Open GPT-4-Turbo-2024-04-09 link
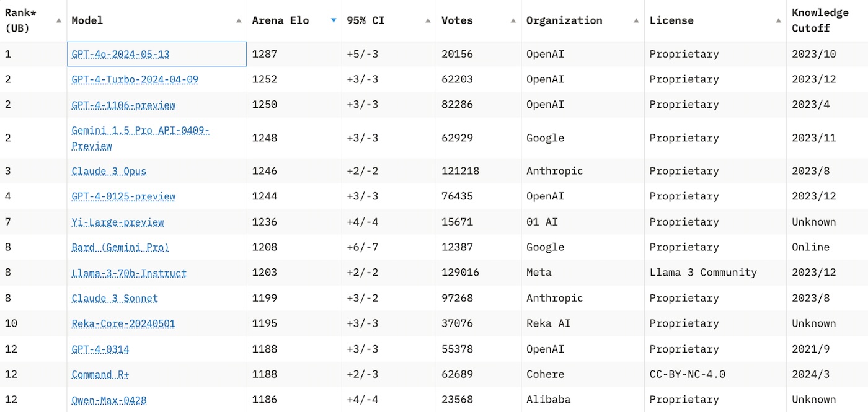 point(135,79)
